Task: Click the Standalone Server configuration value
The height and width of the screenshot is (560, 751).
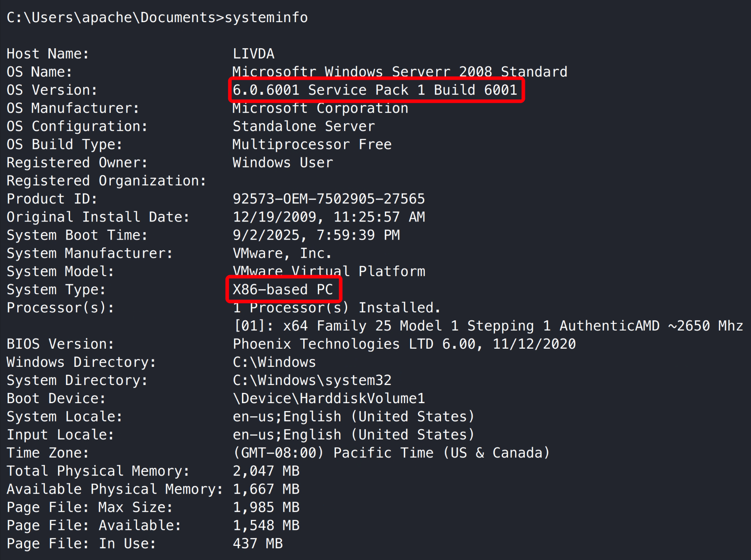Action: point(304,127)
